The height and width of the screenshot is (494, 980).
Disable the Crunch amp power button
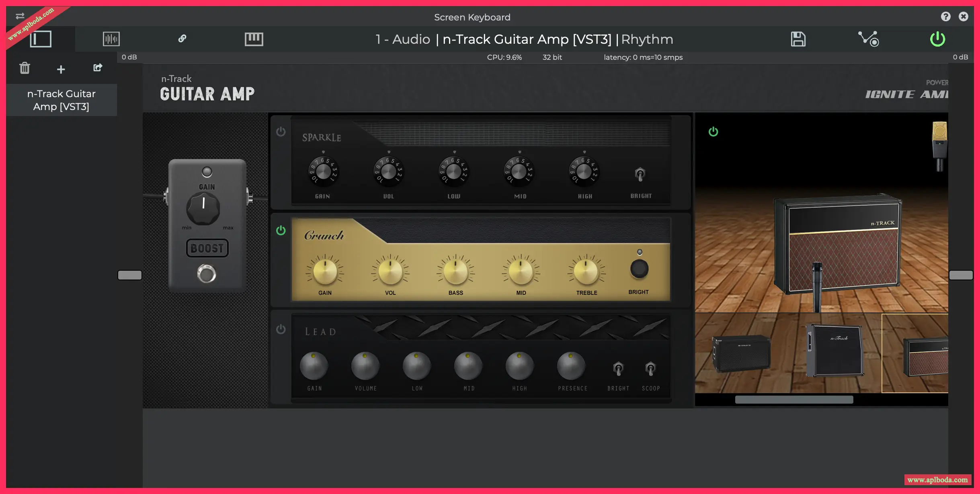[281, 231]
